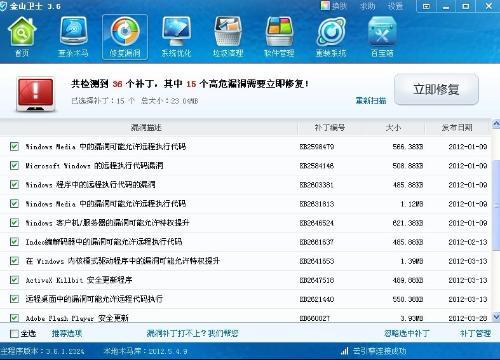Open the 重装系统 reinstall system icon
Viewport: 500px width, 360px height.
tap(331, 37)
